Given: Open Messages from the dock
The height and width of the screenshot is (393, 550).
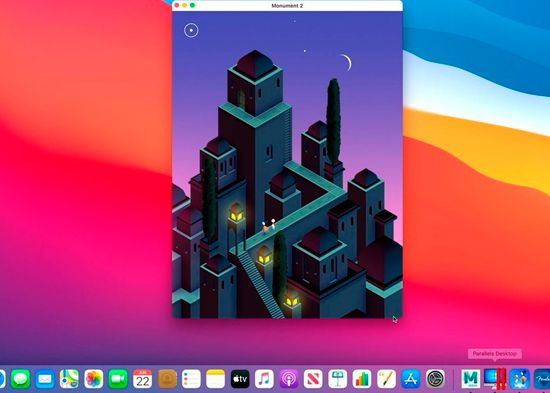Looking at the screenshot, I should pos(20,379).
